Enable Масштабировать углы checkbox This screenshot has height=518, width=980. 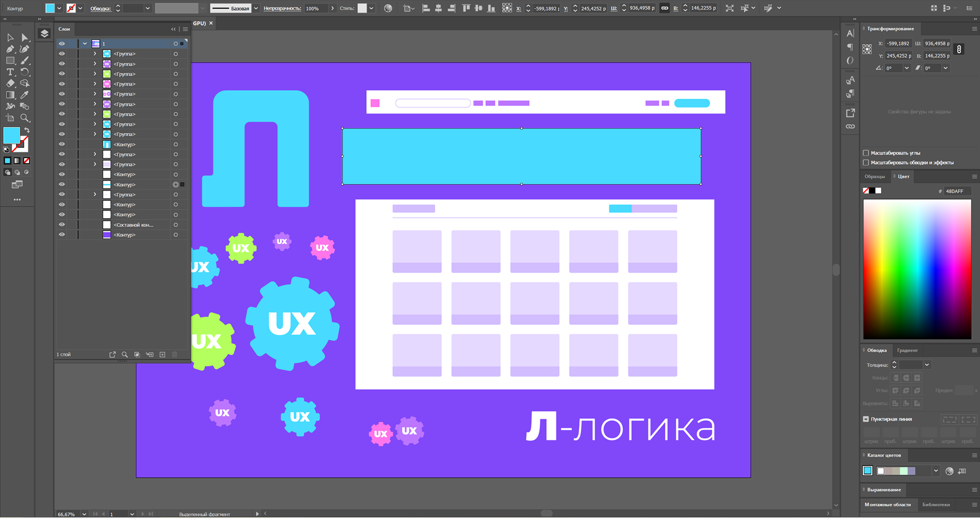(x=866, y=153)
